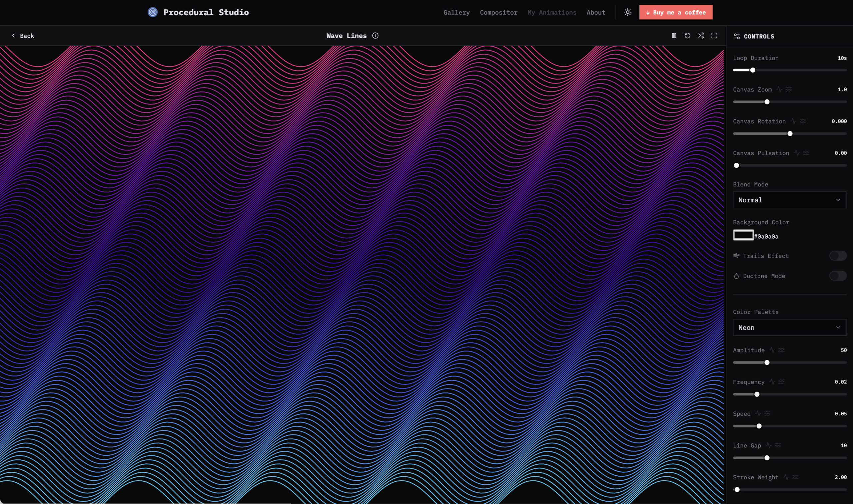Screen dimensions: 853x504
Task: Toggle the light/dark theme sun icon
Action: (627, 12)
